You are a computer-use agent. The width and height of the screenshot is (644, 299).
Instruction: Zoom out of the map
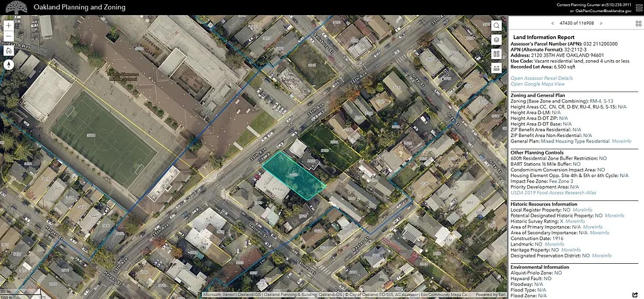click(9, 36)
